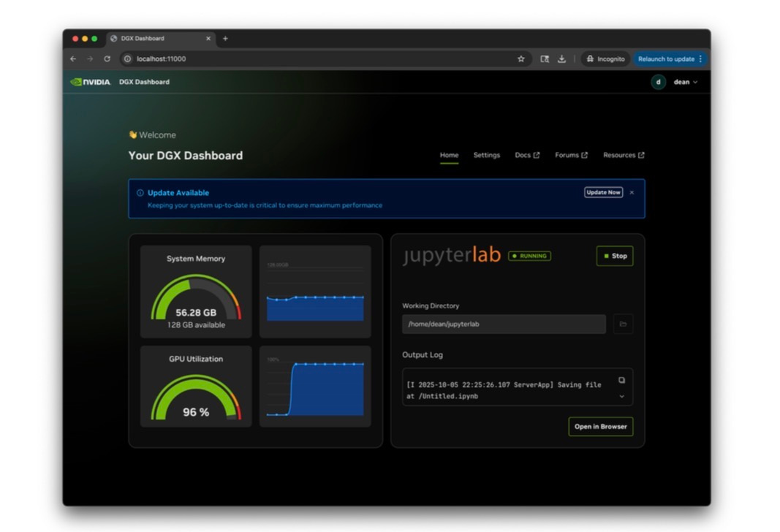This screenshot has width=780, height=532.
Task: Click the output log text area
Action: 518,387
